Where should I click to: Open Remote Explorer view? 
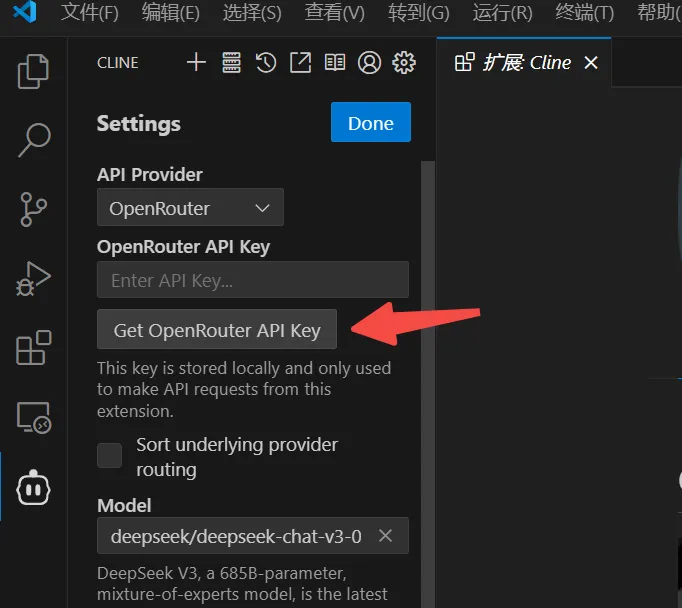tap(33, 418)
